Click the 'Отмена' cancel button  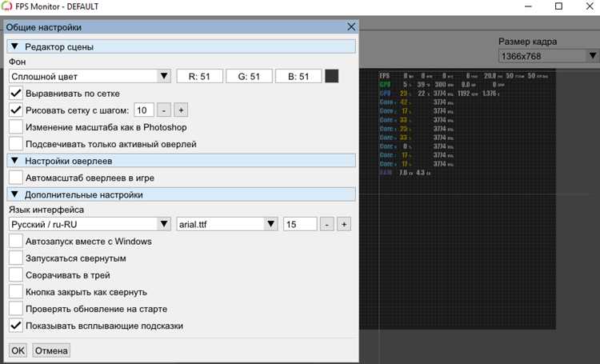pyautogui.click(x=51, y=350)
